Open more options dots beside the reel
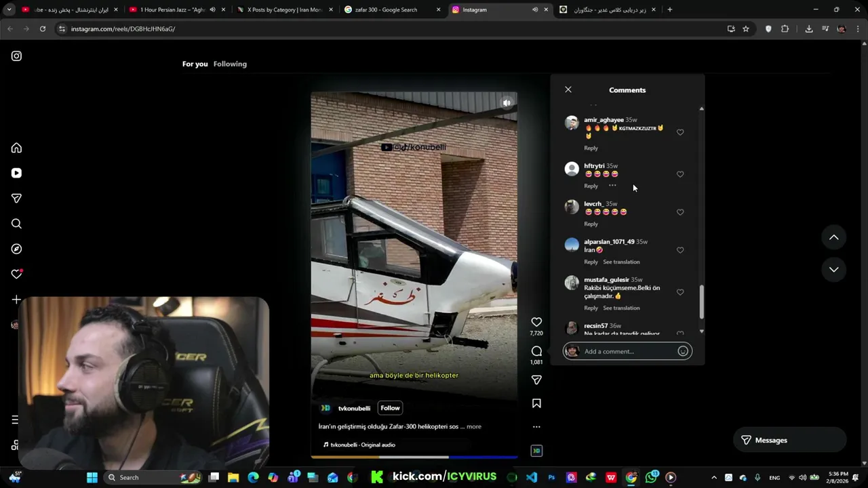868x488 pixels. (x=536, y=427)
